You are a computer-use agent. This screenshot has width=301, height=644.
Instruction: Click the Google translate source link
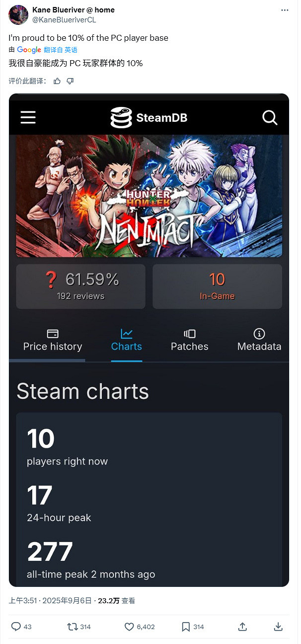point(29,50)
